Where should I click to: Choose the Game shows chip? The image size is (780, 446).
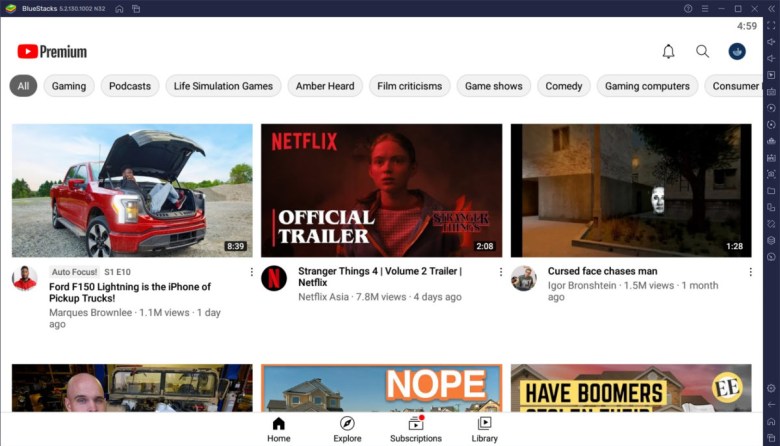(493, 86)
